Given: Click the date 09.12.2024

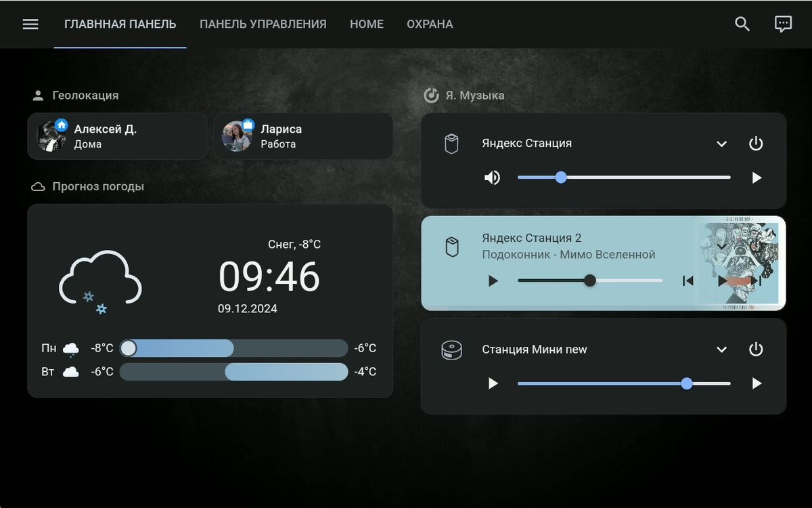Looking at the screenshot, I should click(247, 309).
